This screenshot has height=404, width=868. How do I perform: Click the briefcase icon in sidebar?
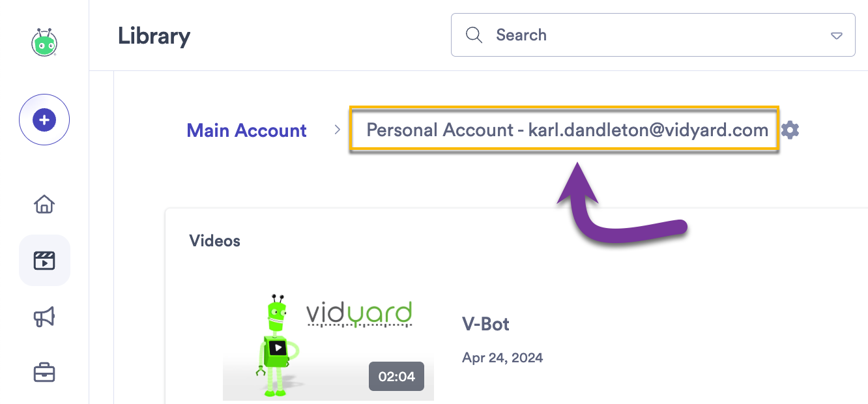44,371
